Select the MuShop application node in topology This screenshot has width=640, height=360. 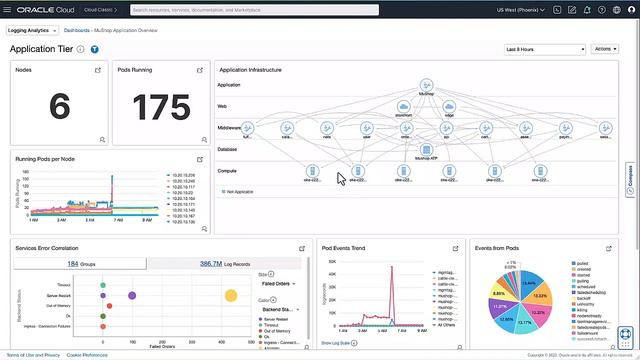(x=427, y=85)
